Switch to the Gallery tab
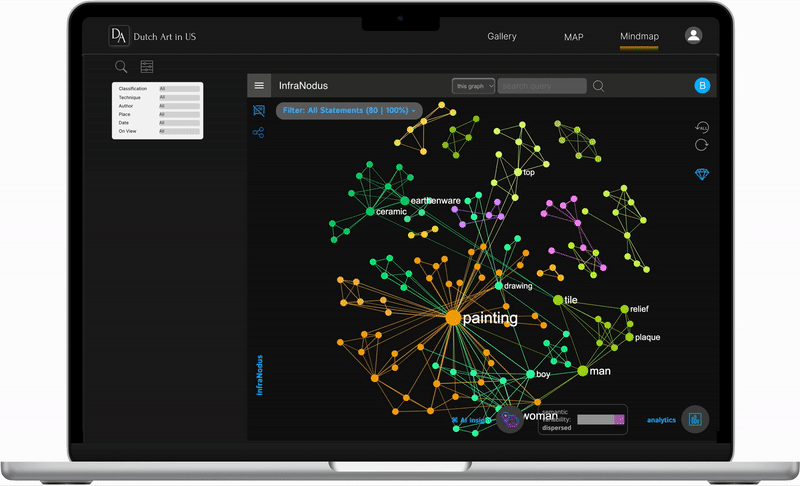This screenshot has width=800, height=486. (502, 36)
